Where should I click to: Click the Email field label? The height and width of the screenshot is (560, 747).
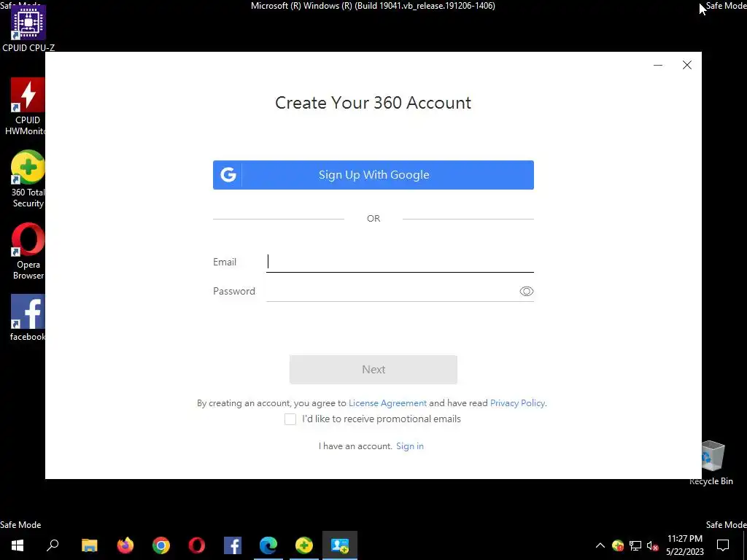(x=225, y=262)
